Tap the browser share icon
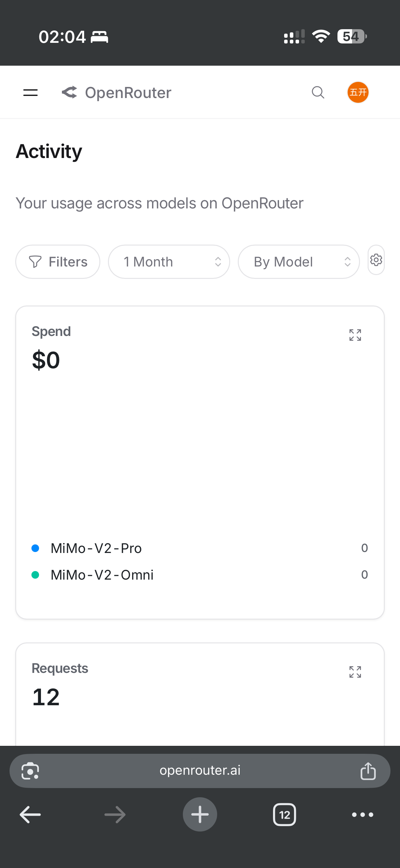 click(368, 771)
